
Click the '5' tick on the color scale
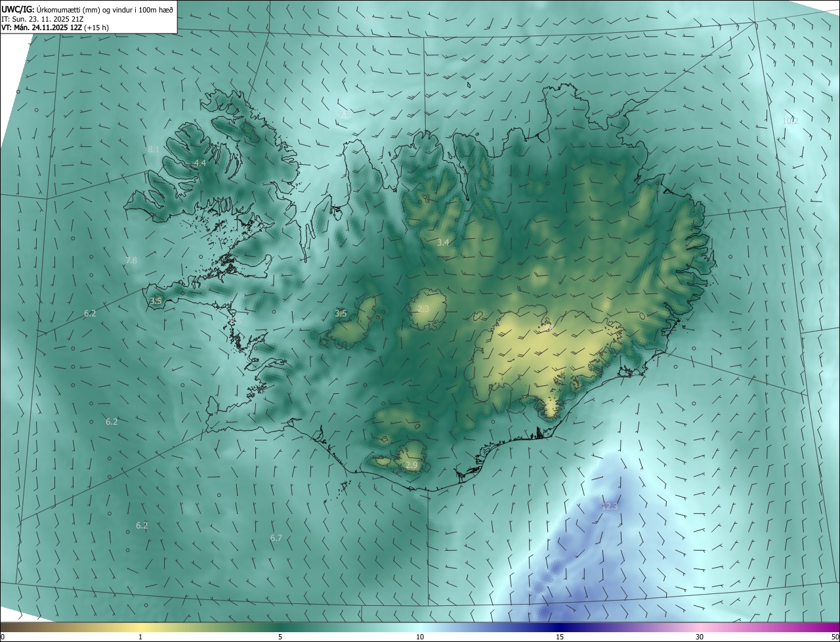tap(280, 637)
